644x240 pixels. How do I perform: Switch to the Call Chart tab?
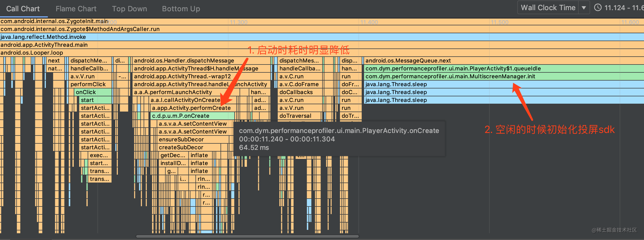23,9
